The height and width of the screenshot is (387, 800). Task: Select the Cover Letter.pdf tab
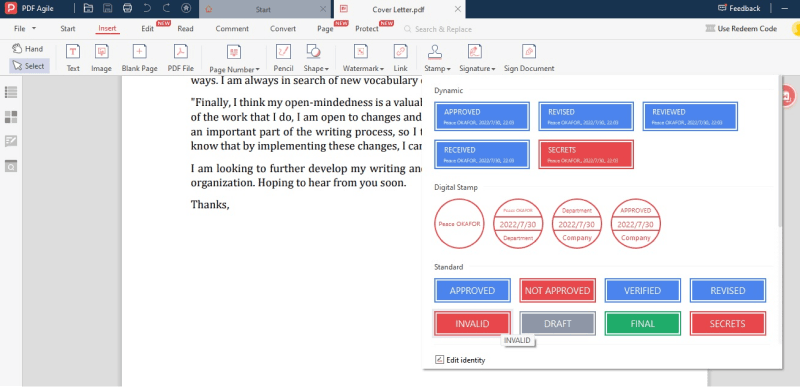coord(398,9)
